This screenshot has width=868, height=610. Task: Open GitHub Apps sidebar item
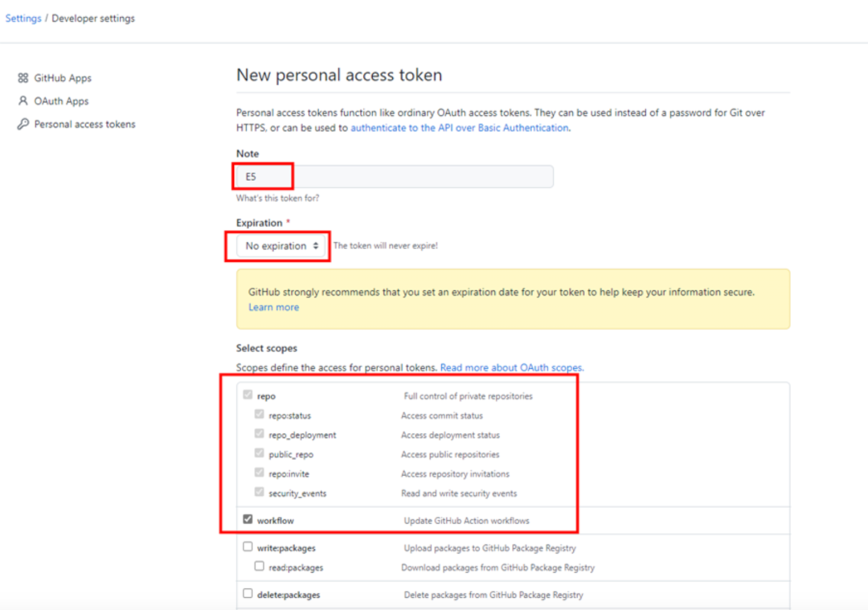pyautogui.click(x=63, y=78)
